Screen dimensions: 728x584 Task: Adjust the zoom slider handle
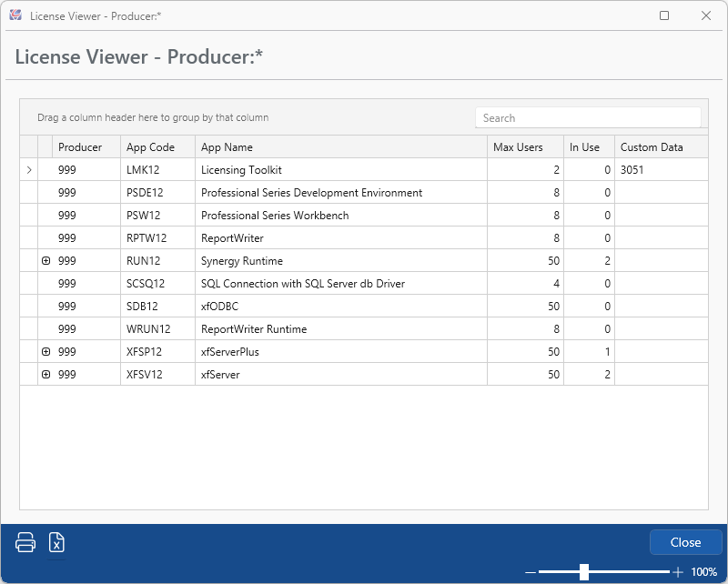[x=584, y=572]
